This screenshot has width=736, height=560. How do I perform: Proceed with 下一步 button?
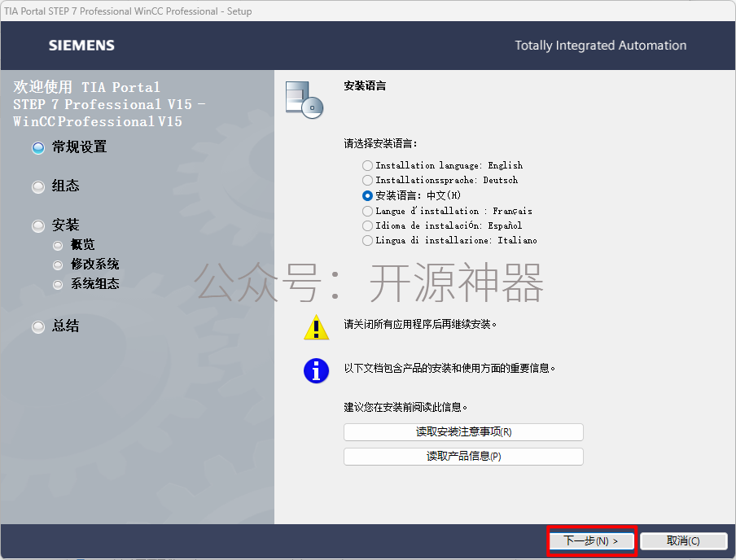click(x=591, y=540)
